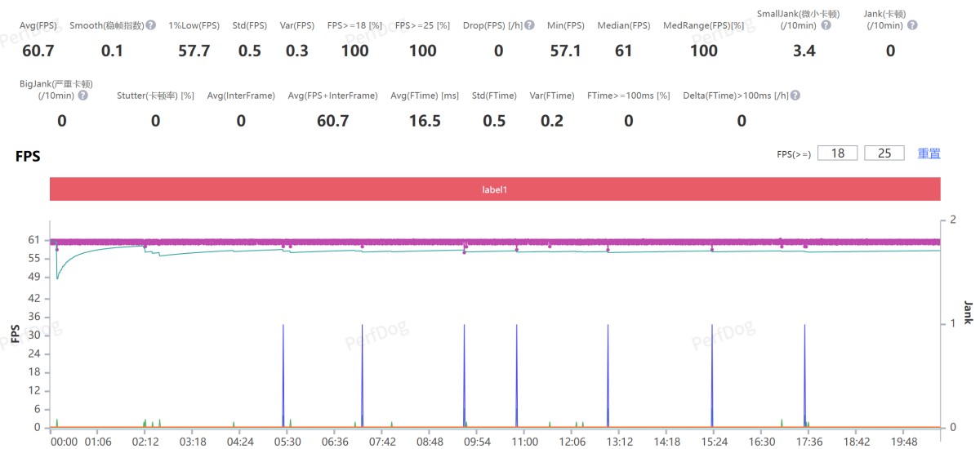980x449 pixels.
Task: Click the FPS threshold field containing 18
Action: pos(837,153)
